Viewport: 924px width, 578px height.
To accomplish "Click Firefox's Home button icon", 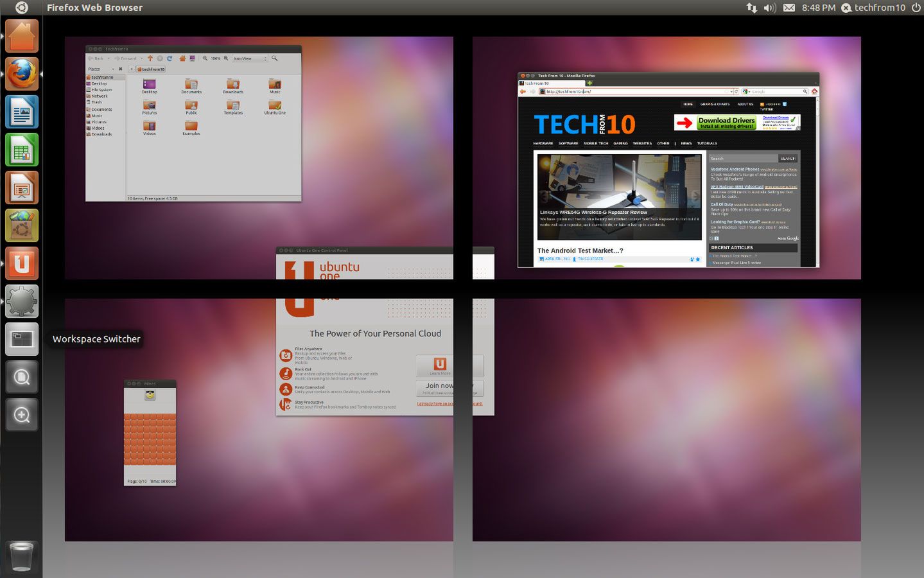I will point(814,92).
